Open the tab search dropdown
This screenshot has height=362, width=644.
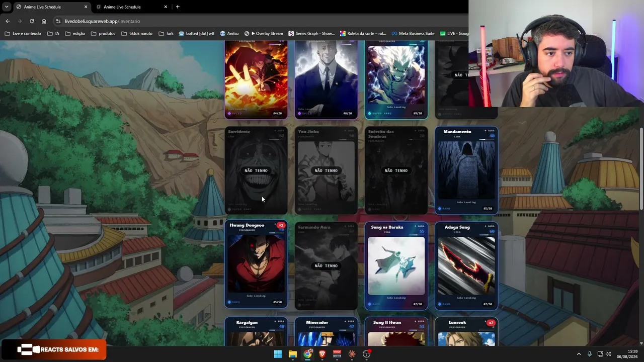(x=7, y=7)
